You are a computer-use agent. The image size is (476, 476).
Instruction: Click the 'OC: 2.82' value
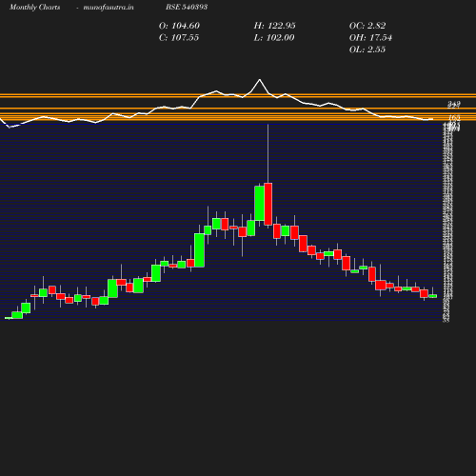tap(367, 26)
